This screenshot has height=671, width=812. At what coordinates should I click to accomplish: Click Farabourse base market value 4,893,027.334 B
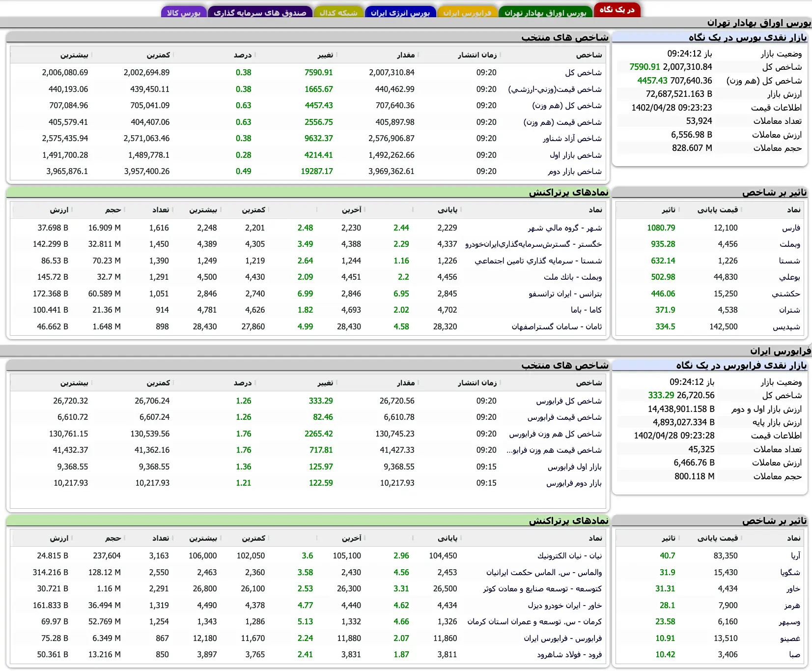pyautogui.click(x=684, y=422)
